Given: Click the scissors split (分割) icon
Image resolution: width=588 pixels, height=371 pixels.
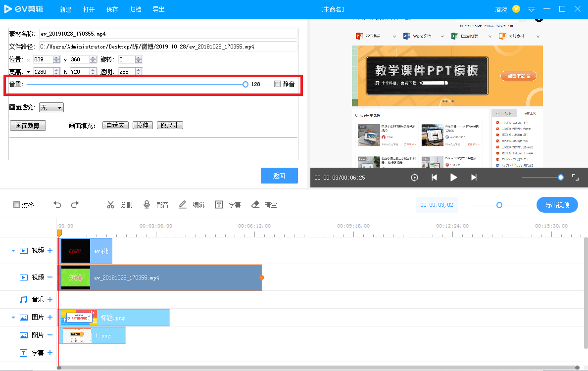Looking at the screenshot, I should click(x=110, y=205).
